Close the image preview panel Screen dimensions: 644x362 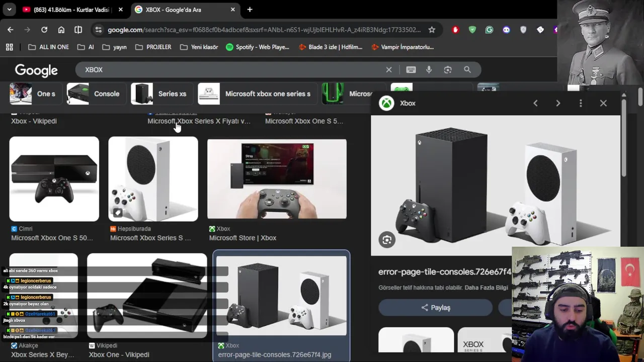tap(603, 103)
